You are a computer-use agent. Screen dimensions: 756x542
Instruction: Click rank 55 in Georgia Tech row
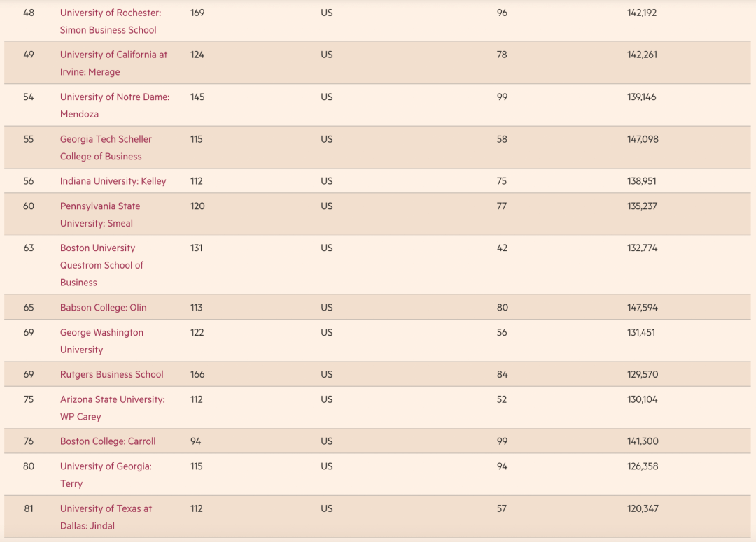coord(29,139)
